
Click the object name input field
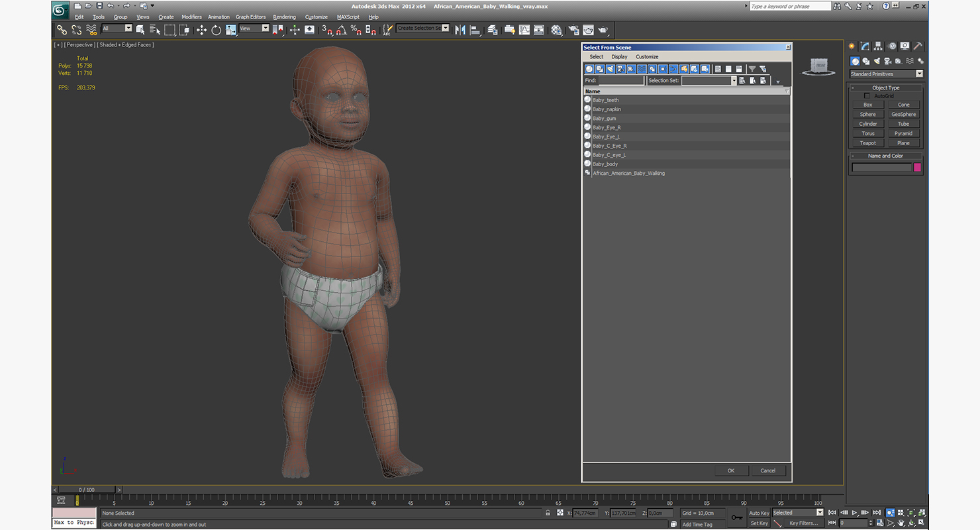882,168
